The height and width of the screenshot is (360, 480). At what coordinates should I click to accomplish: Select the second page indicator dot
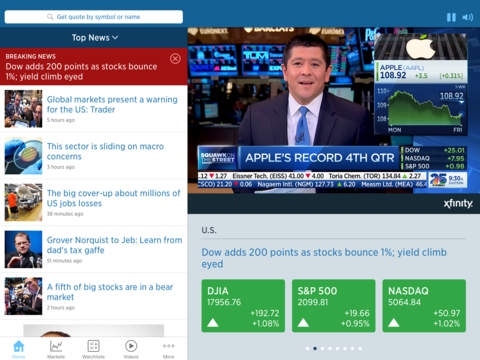(x=315, y=348)
